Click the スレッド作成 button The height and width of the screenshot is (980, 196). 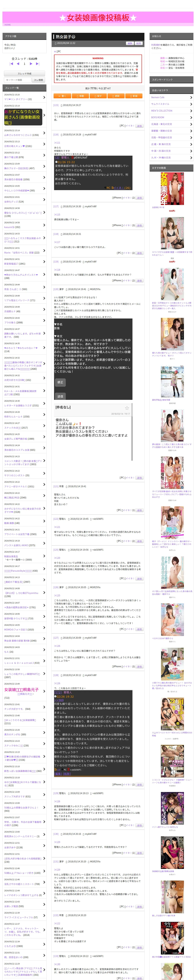[x=24, y=73]
